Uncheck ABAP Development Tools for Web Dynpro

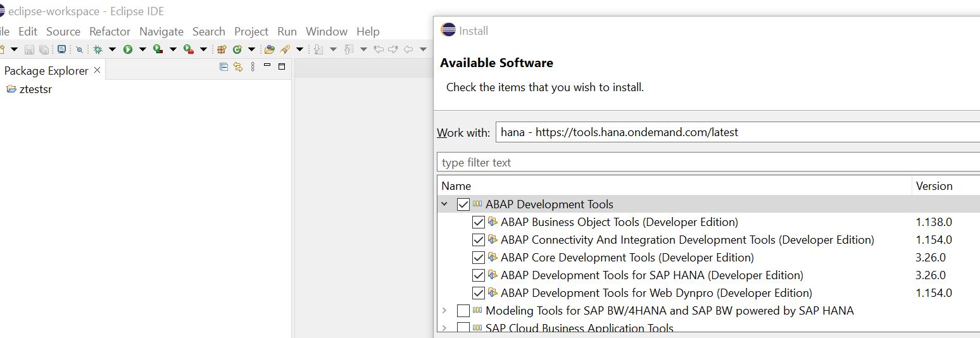point(479,293)
